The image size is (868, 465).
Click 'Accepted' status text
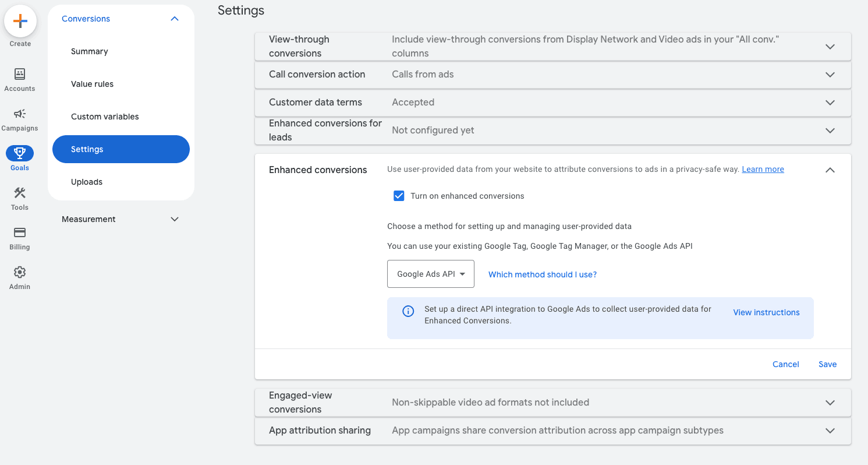click(413, 102)
